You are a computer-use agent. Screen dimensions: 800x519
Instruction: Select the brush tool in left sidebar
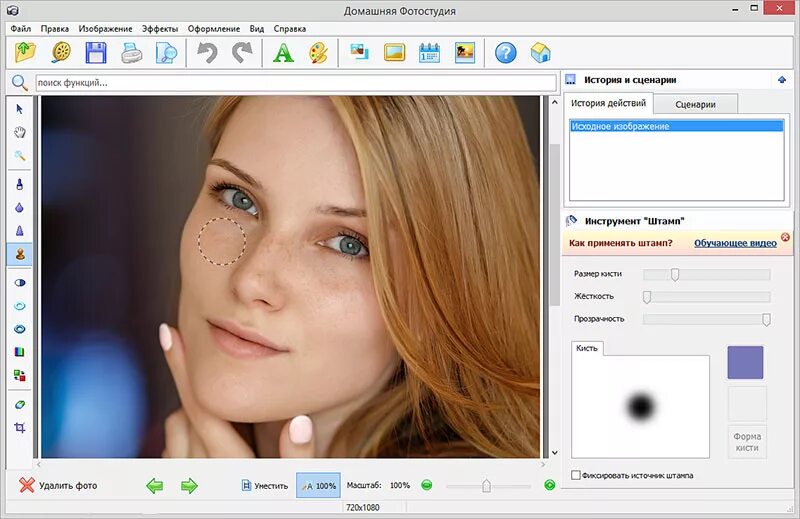tap(19, 184)
